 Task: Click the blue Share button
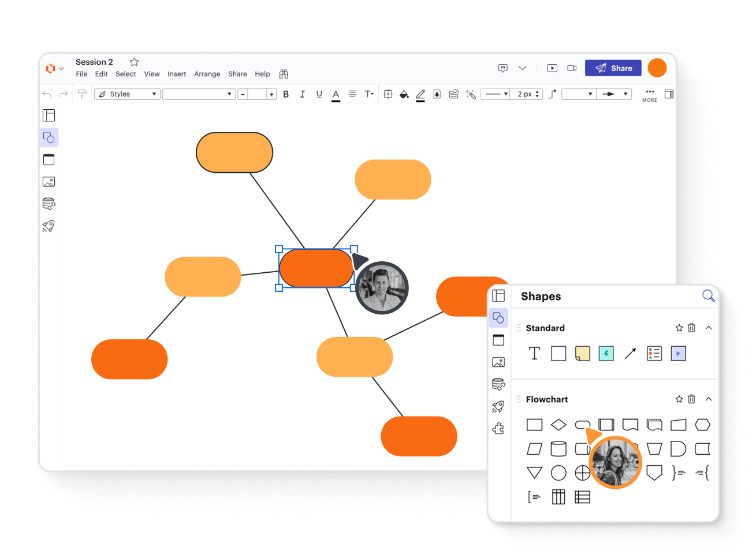(613, 68)
